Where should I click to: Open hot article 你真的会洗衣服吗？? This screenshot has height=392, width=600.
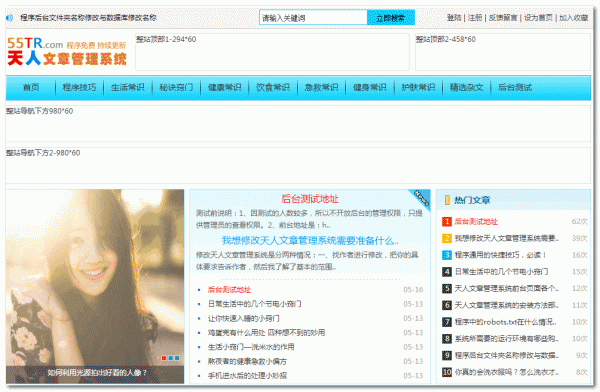click(507, 372)
